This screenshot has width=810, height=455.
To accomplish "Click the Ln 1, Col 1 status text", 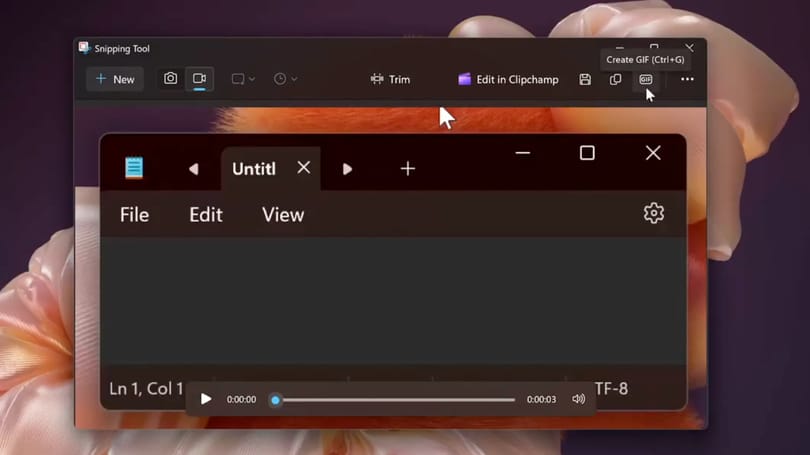I will tap(146, 388).
